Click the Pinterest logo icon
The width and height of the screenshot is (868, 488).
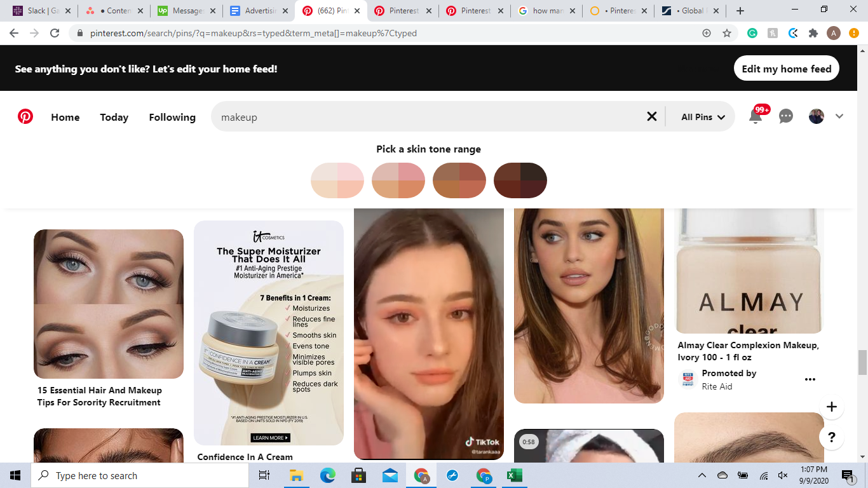click(x=25, y=116)
